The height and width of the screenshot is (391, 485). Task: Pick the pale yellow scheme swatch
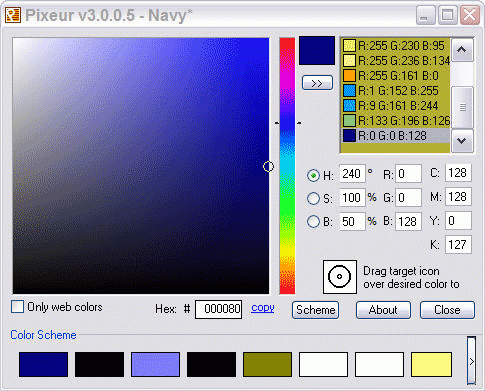[x=432, y=365]
